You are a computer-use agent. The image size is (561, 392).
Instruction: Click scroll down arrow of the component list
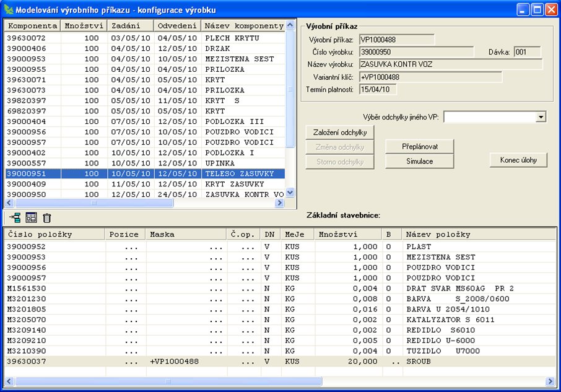pos(290,193)
